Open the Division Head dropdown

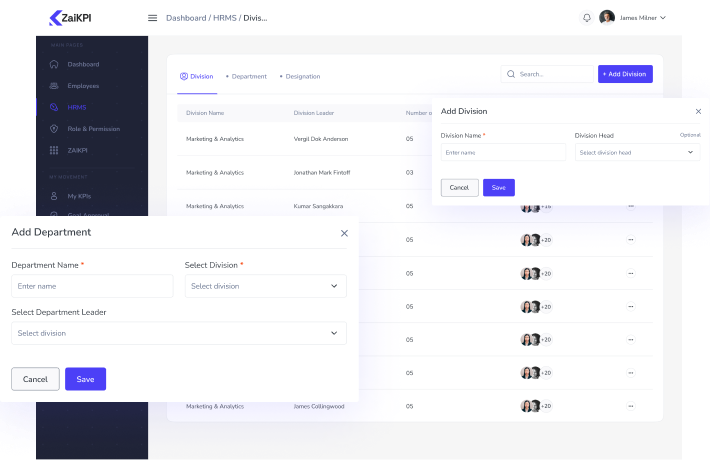[636, 152]
